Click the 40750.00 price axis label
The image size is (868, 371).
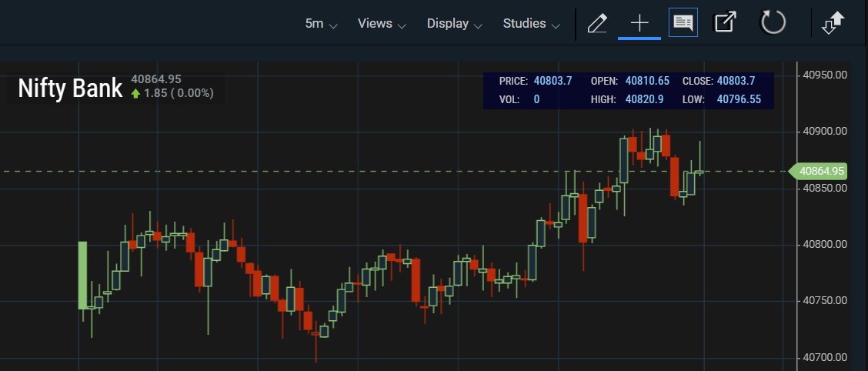[825, 301]
